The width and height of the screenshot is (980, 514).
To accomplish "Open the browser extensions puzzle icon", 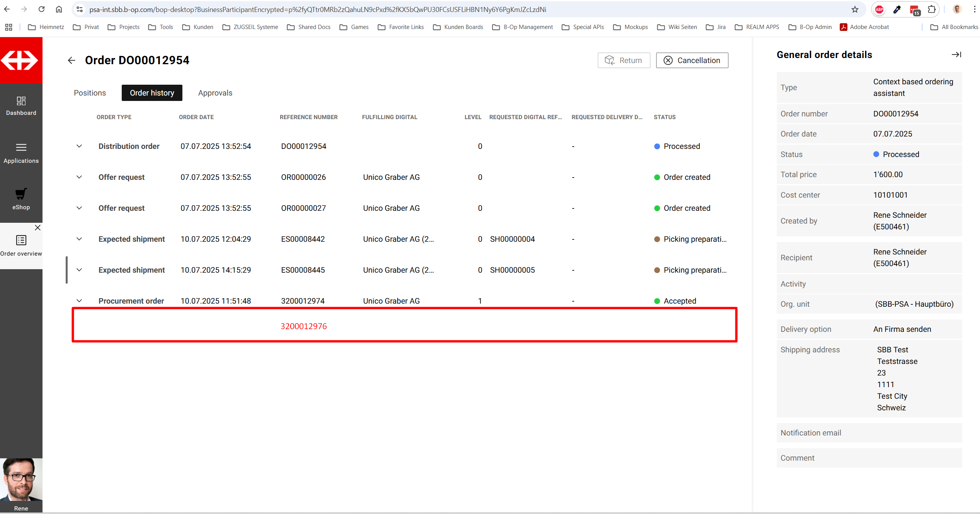I will coord(932,9).
